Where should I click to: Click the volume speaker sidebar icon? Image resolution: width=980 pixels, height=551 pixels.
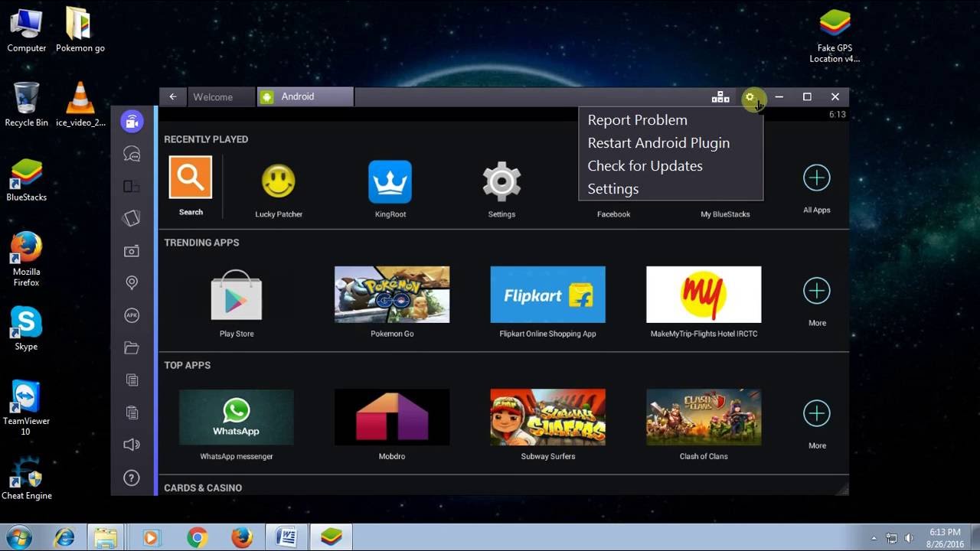pos(132,445)
